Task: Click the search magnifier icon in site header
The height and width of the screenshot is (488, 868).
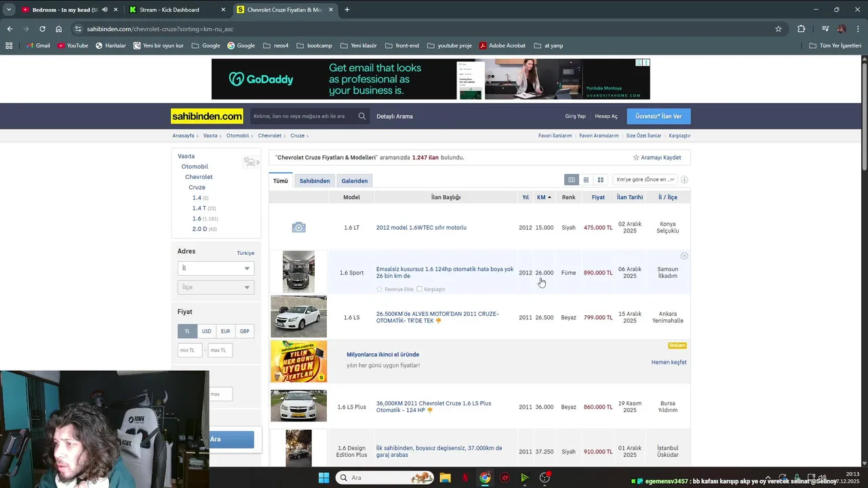Action: click(362, 116)
